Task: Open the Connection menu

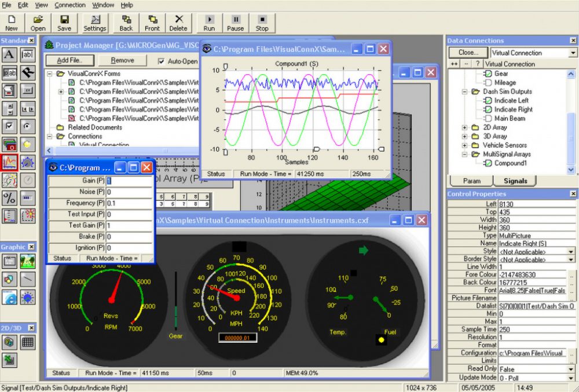Action: pos(69,5)
